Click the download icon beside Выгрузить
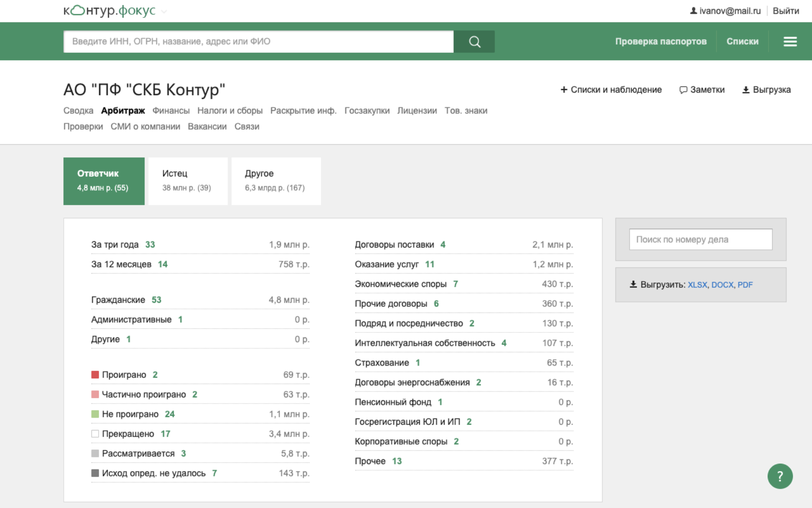Screen dimensions: 812x508 coord(633,284)
